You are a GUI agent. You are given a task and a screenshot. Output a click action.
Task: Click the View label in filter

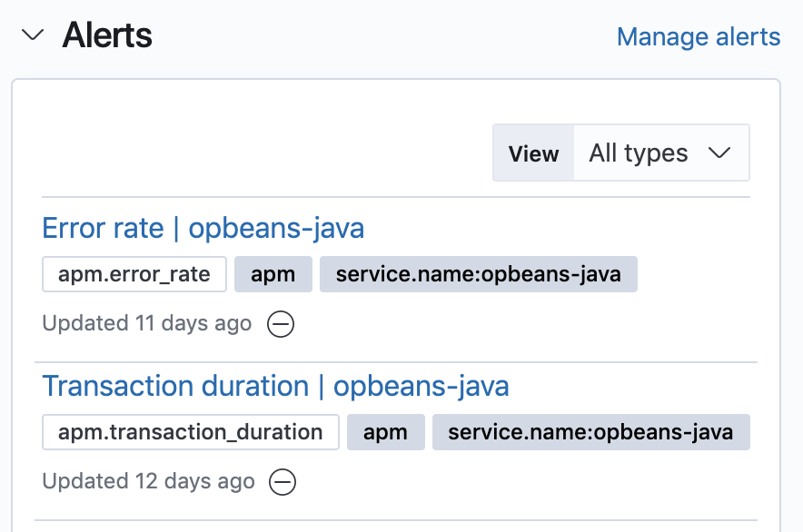coord(533,153)
